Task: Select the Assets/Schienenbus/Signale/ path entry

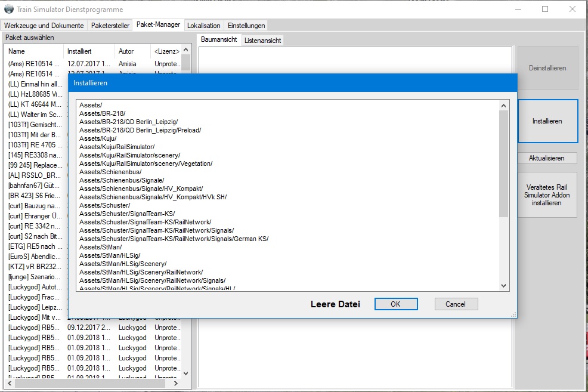Action: click(x=122, y=180)
